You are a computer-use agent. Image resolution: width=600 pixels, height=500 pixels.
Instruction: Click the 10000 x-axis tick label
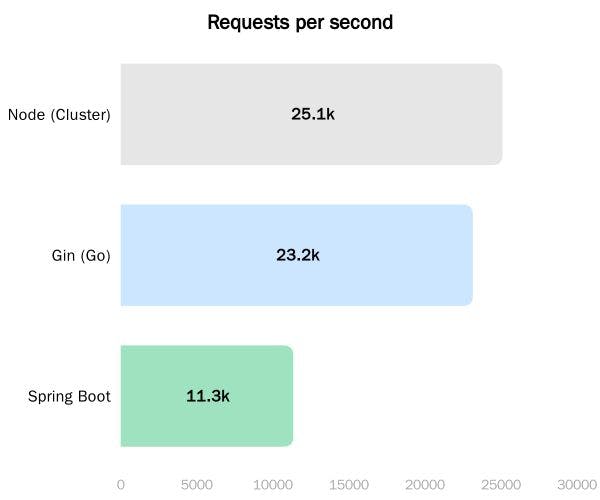click(x=273, y=484)
